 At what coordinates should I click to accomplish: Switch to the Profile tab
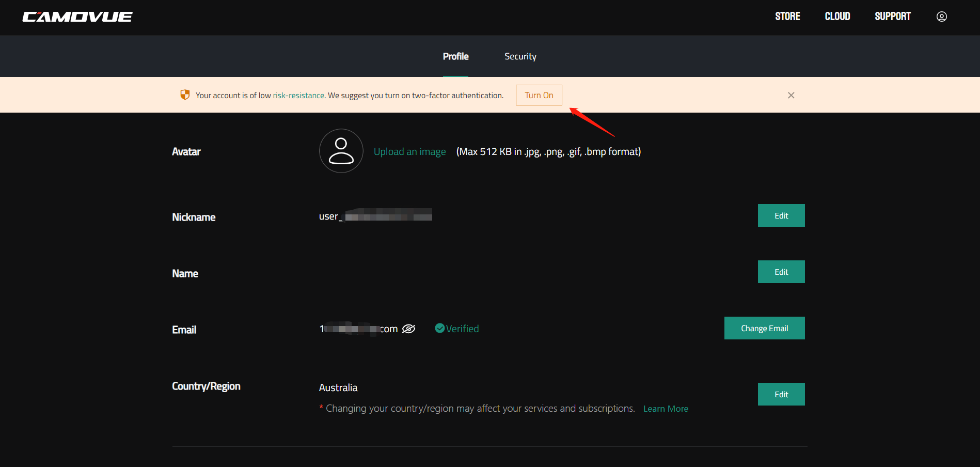click(x=455, y=56)
